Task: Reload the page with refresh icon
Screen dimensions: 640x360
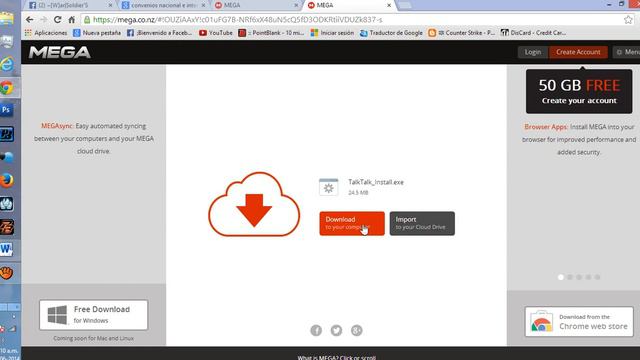Action: [58, 20]
